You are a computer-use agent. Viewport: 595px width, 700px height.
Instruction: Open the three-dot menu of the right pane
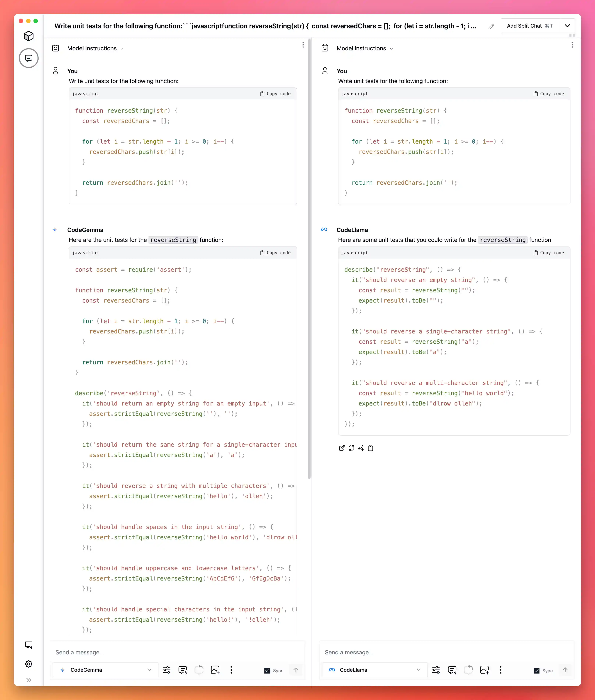coord(572,45)
